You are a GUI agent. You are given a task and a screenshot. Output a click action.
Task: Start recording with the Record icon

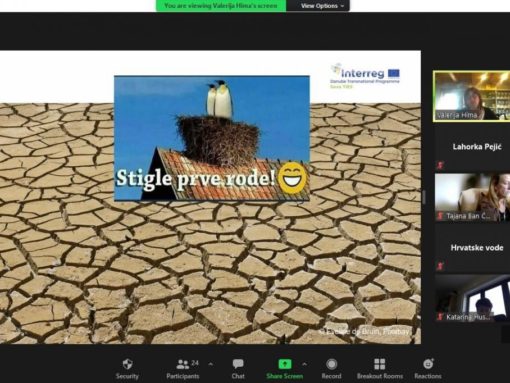[331, 364]
